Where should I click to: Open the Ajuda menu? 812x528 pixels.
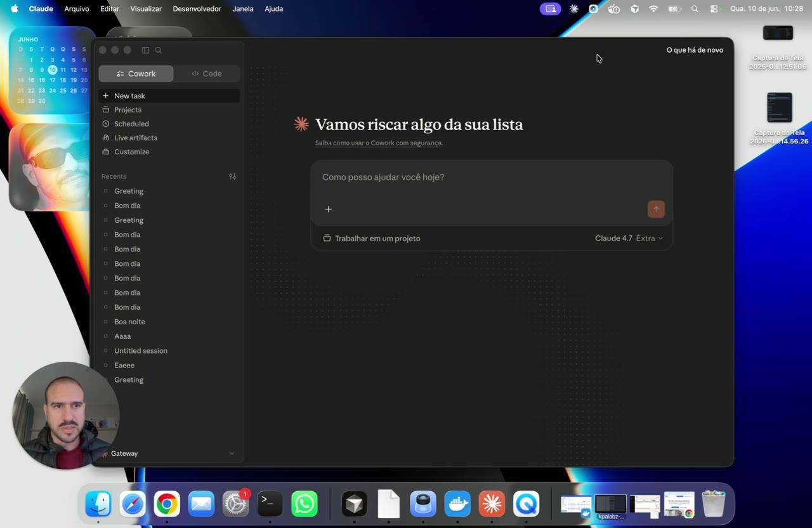pyautogui.click(x=273, y=9)
